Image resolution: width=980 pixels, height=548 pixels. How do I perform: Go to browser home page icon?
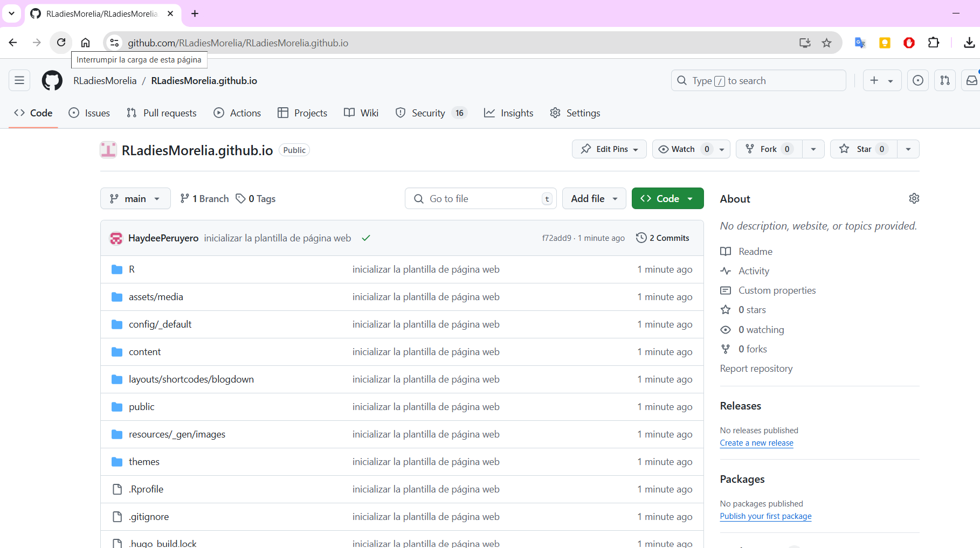point(85,43)
